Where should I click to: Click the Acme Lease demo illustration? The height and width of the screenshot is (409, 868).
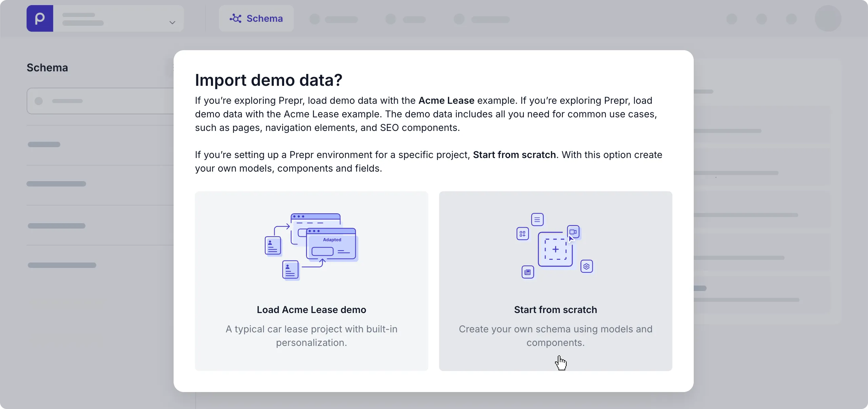pyautogui.click(x=311, y=247)
